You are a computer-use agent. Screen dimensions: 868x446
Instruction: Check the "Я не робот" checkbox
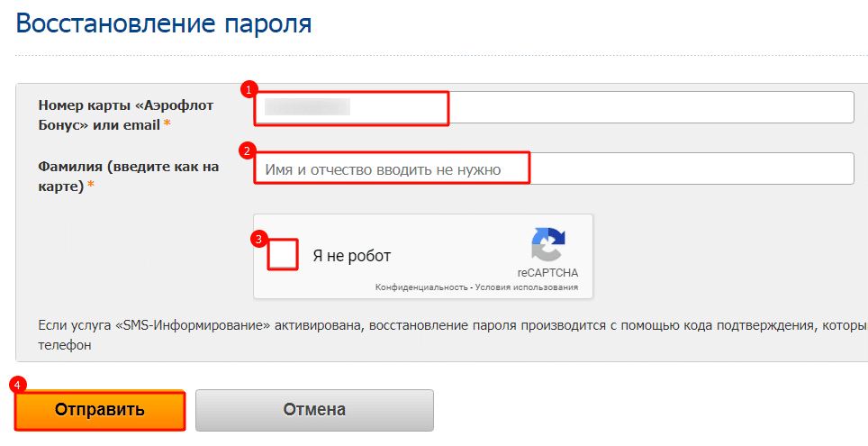pos(284,255)
